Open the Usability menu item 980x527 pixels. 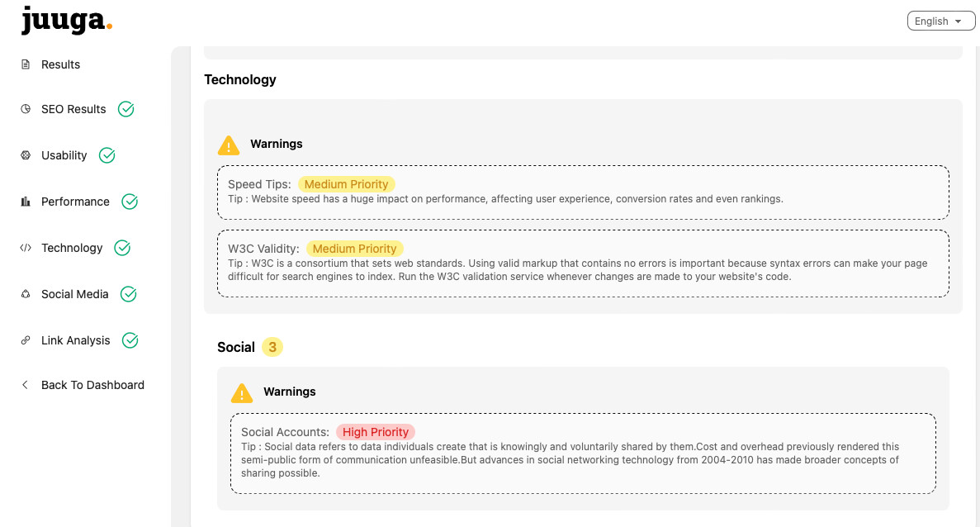[x=64, y=155]
